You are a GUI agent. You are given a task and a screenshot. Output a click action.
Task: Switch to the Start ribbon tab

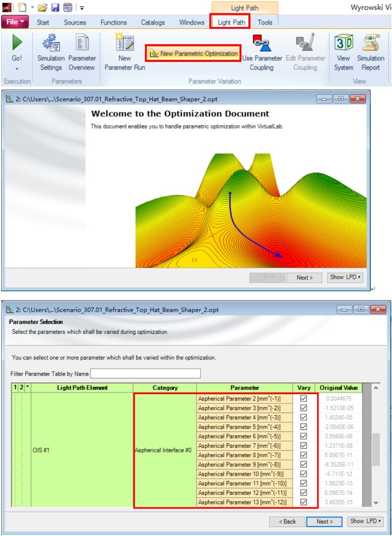click(43, 22)
